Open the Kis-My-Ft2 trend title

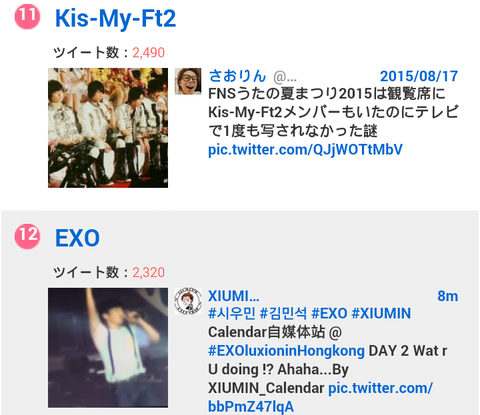pyautogui.click(x=115, y=19)
